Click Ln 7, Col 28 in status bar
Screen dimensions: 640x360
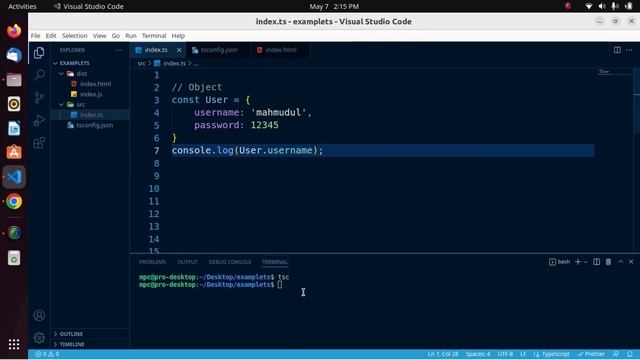click(x=443, y=354)
